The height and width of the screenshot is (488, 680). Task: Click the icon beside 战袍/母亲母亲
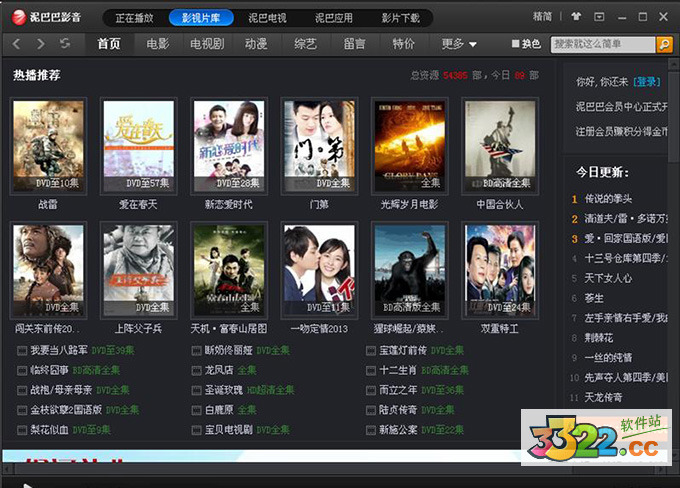click(22, 390)
